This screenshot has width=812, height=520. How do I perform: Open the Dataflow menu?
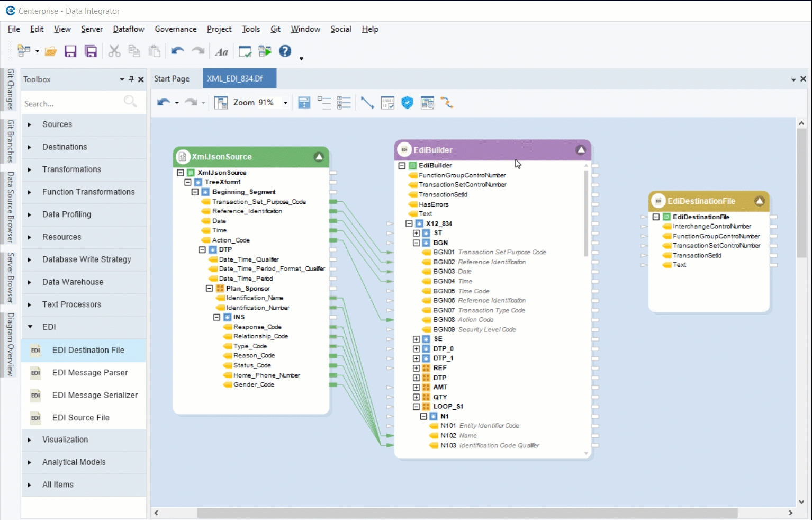pos(129,29)
